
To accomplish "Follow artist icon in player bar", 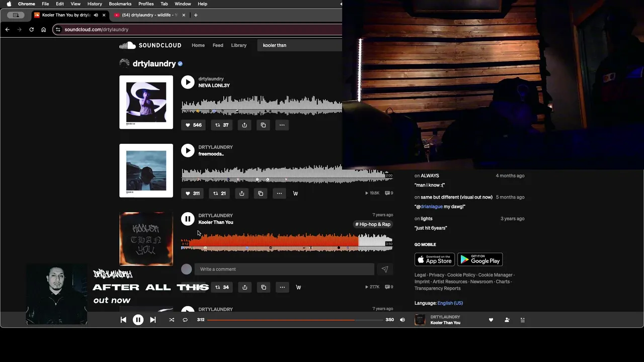I will pyautogui.click(x=507, y=320).
